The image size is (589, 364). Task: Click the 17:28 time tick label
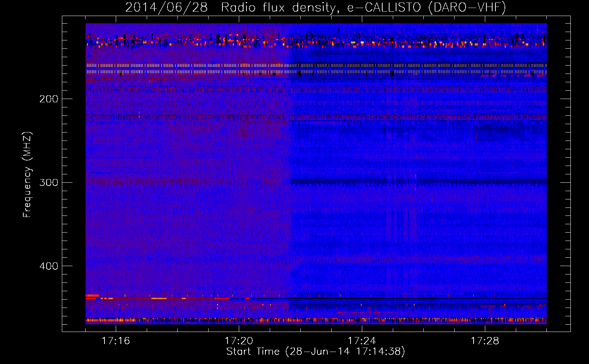tap(485, 341)
